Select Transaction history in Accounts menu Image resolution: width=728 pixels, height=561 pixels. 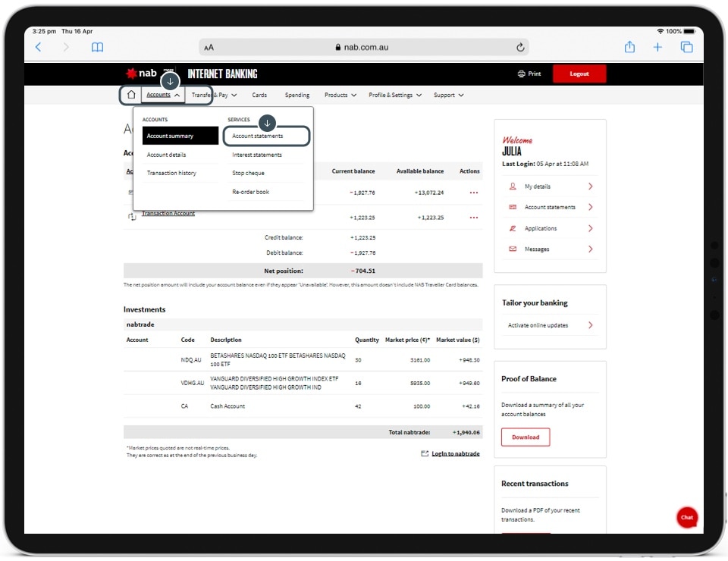coord(171,174)
